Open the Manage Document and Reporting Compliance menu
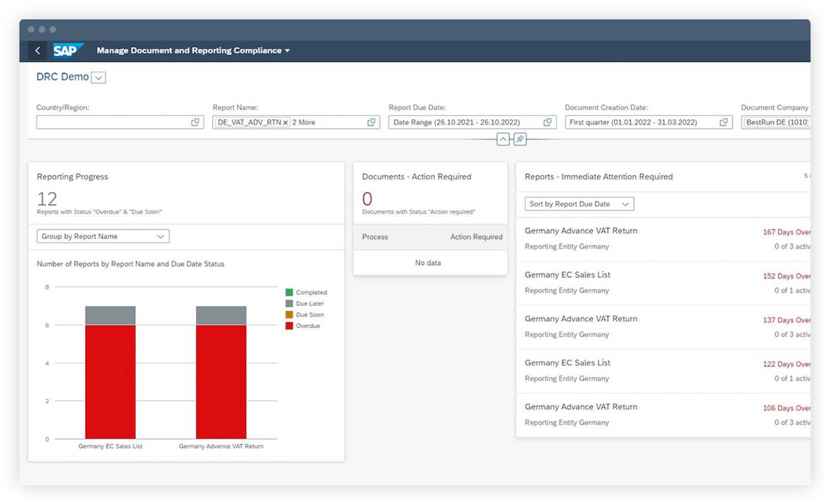 [x=191, y=50]
